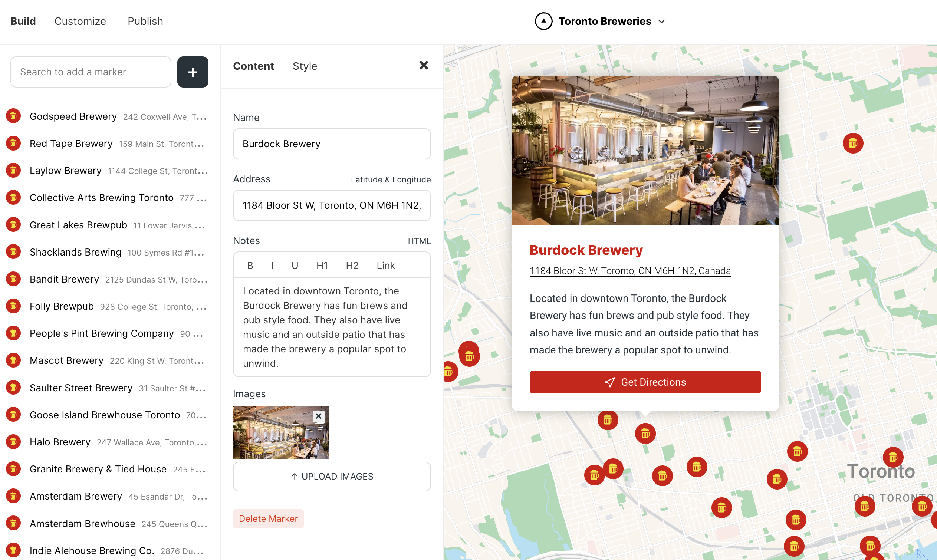Viewport: 937px width, 560px height.
Task: Toggle italic formatting in Notes
Action: point(272,265)
